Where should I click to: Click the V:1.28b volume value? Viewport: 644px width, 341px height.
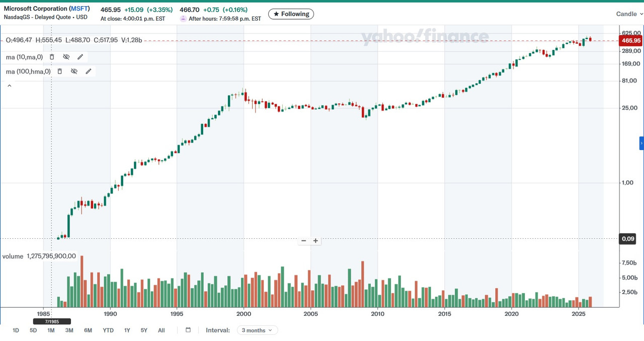(x=131, y=40)
